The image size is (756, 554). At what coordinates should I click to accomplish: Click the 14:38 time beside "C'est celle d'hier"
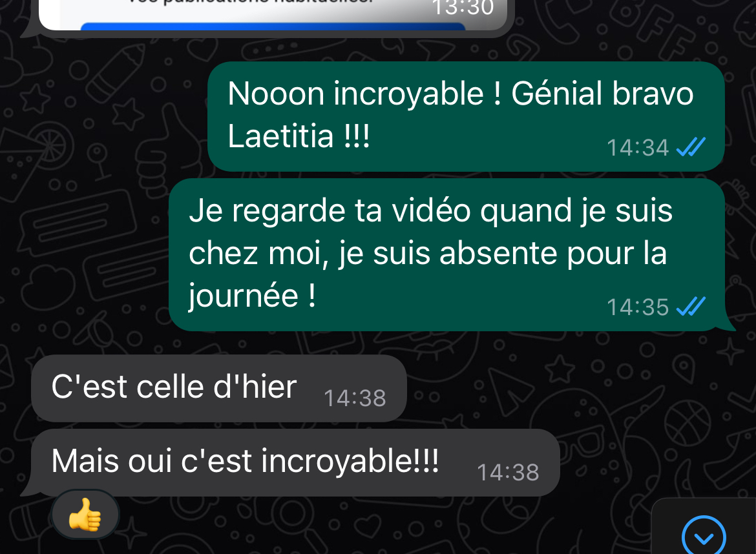355,398
